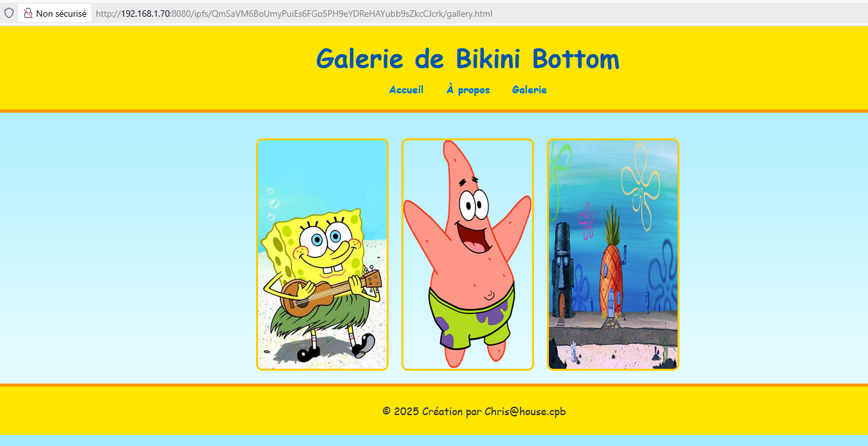Click Squidward's stone head house
The height and width of the screenshot is (446, 868).
pyautogui.click(x=564, y=270)
